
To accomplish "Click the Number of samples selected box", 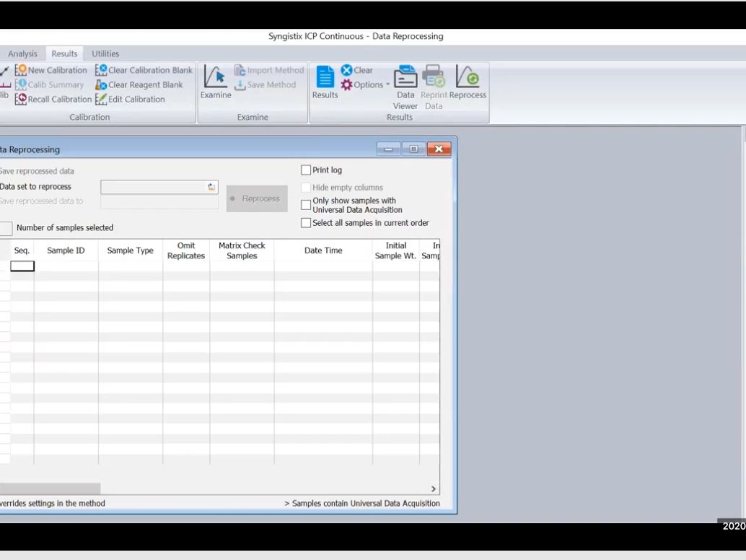I will point(6,228).
